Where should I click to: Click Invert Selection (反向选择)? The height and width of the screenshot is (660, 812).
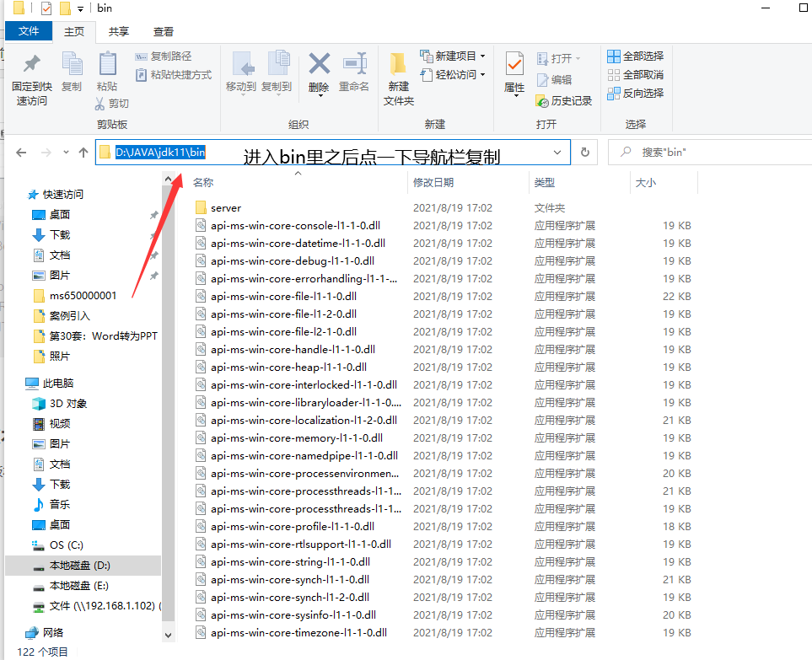coord(636,94)
